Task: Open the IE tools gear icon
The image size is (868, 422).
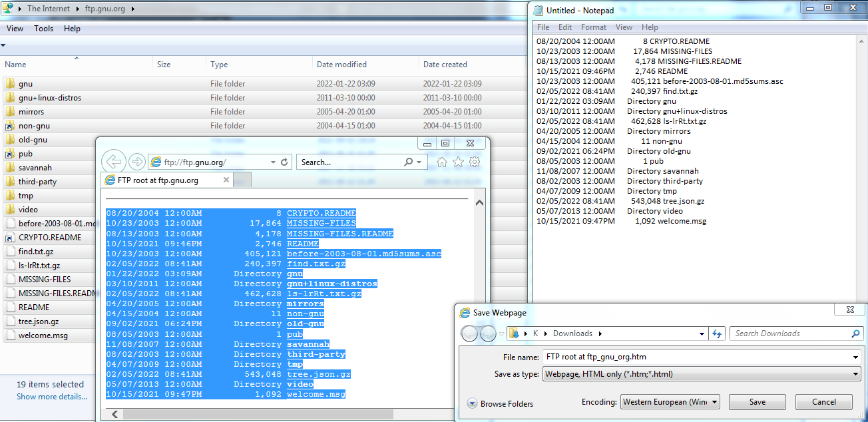Action: click(x=475, y=162)
